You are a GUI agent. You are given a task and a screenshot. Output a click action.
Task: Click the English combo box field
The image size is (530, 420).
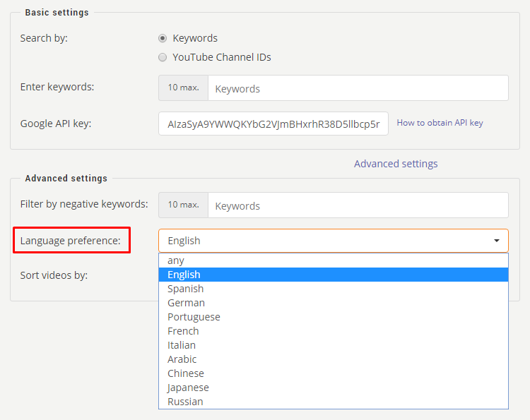pos(334,241)
